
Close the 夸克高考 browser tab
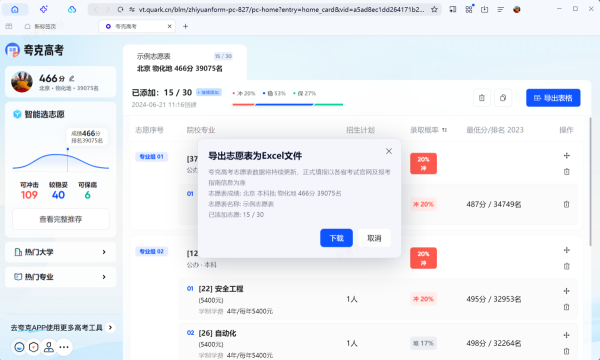(170, 26)
